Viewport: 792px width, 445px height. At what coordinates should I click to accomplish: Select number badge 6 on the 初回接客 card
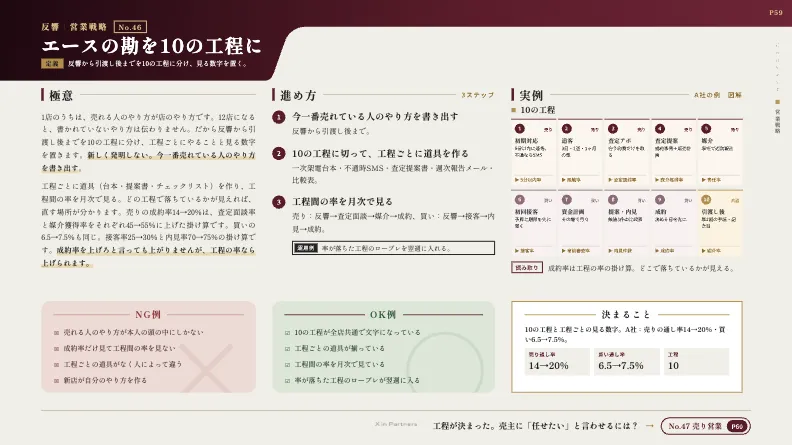520,200
